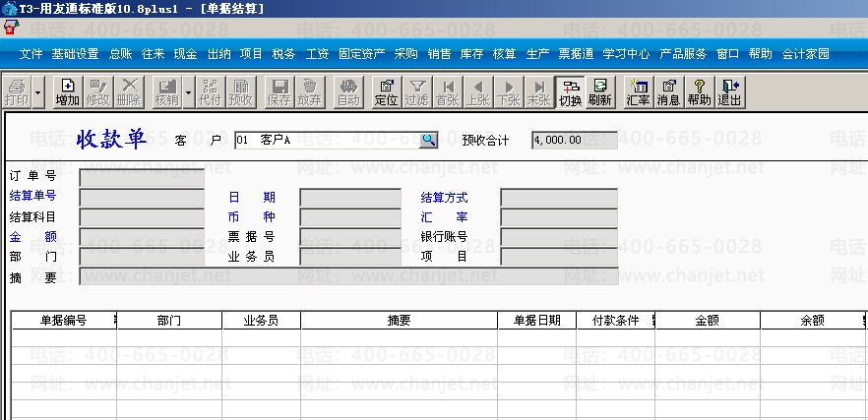
Task: Click the 打印 print toolbar icon
Action: 17,91
